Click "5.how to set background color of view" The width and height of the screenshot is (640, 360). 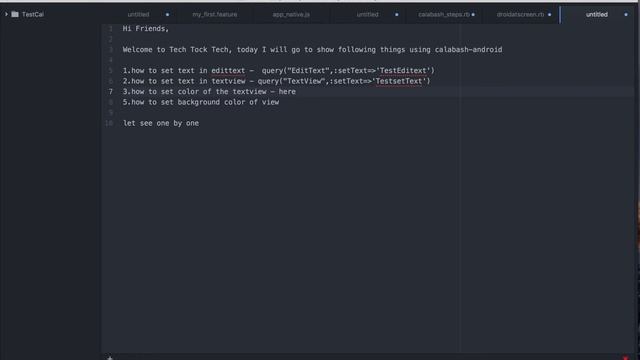point(201,102)
